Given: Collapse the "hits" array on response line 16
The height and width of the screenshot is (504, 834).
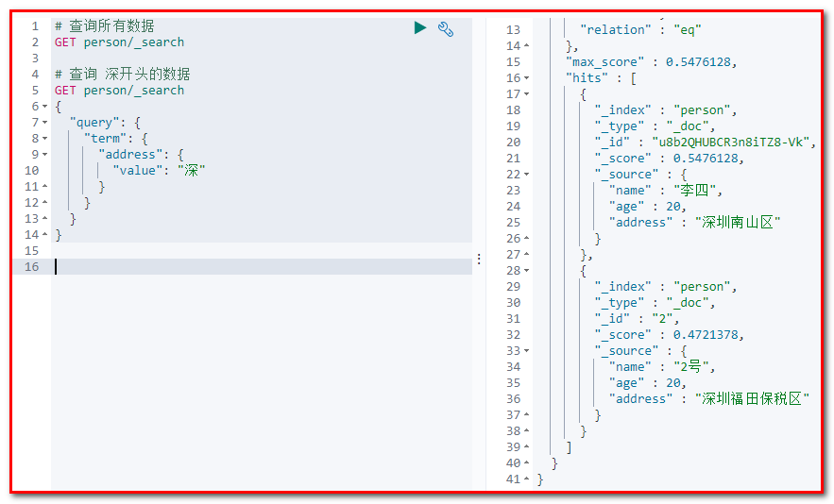Looking at the screenshot, I should [526, 78].
